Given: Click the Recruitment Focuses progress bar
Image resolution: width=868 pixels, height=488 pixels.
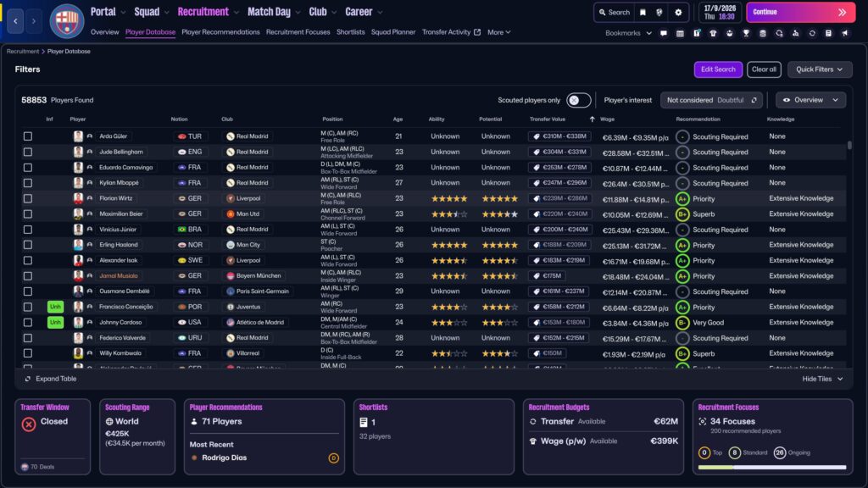Looking at the screenshot, I should (771, 468).
